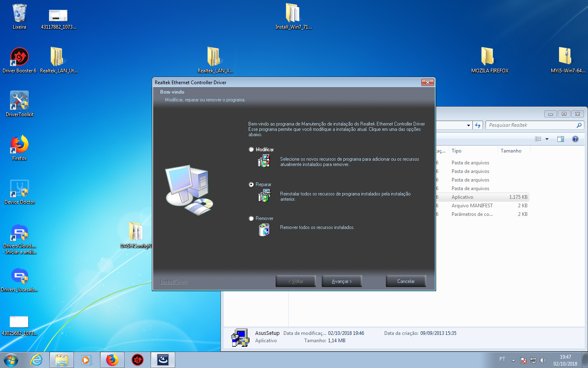The width and height of the screenshot is (588, 368).
Task: Select the Modificar radio option
Action: pyautogui.click(x=251, y=150)
